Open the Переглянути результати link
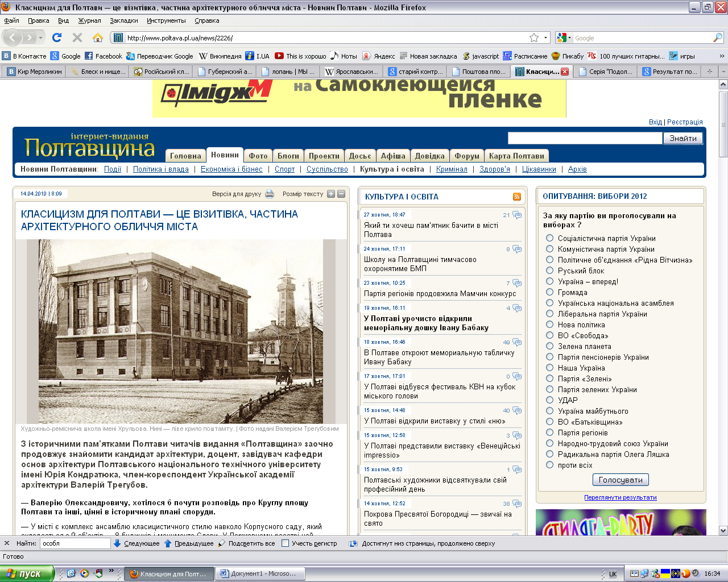Viewport: 728px width, 582px height. (x=620, y=497)
